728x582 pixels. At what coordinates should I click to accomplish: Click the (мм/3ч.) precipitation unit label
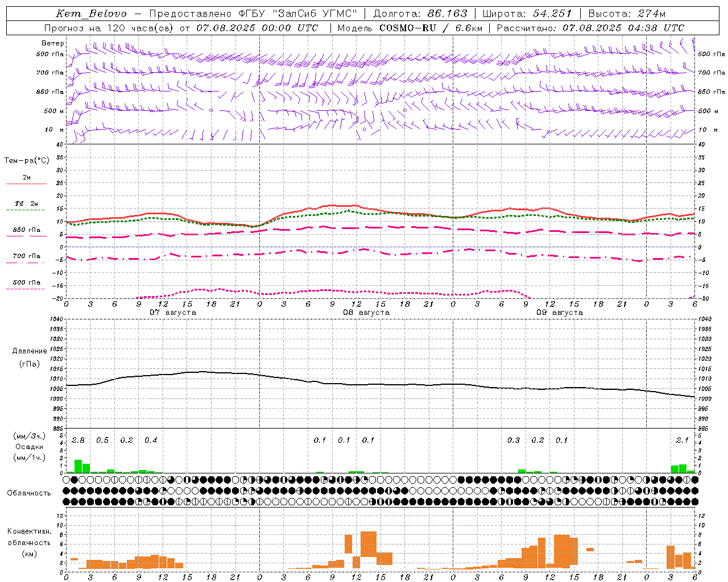(x=30, y=436)
